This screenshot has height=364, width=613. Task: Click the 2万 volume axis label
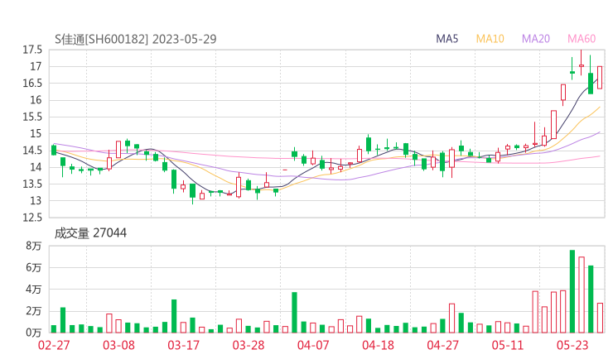coord(34,311)
